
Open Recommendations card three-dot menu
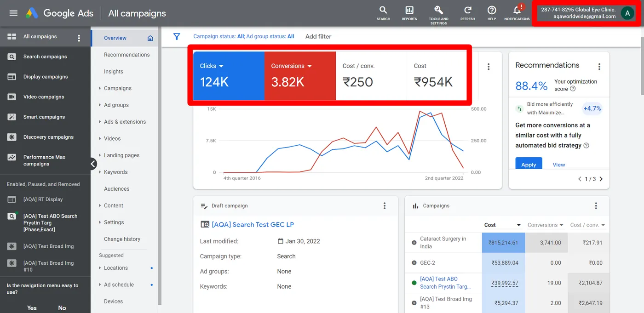pos(599,67)
